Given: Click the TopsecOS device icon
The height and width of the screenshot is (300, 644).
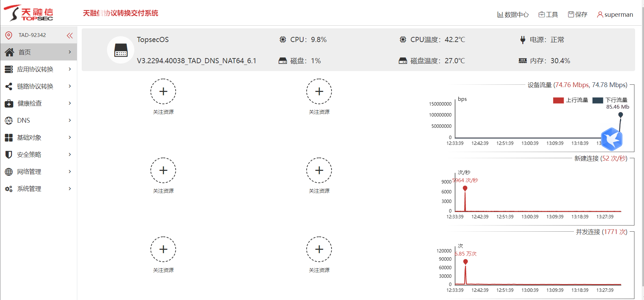Looking at the screenshot, I should coord(121,50).
